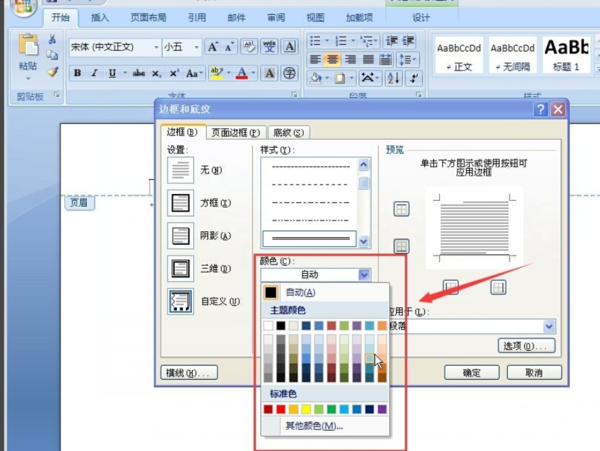Screen dimensions: 600x451
Task: Open the Page Layout ribbon tab
Action: click(x=148, y=18)
